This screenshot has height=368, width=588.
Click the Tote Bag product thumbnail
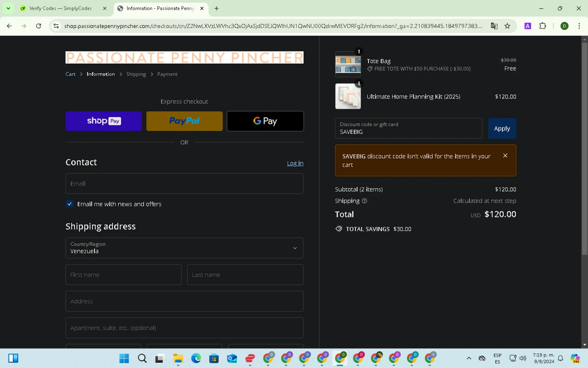(x=348, y=64)
